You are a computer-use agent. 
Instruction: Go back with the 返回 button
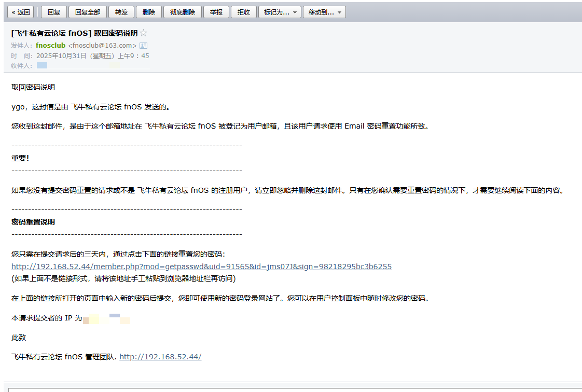pyautogui.click(x=20, y=12)
